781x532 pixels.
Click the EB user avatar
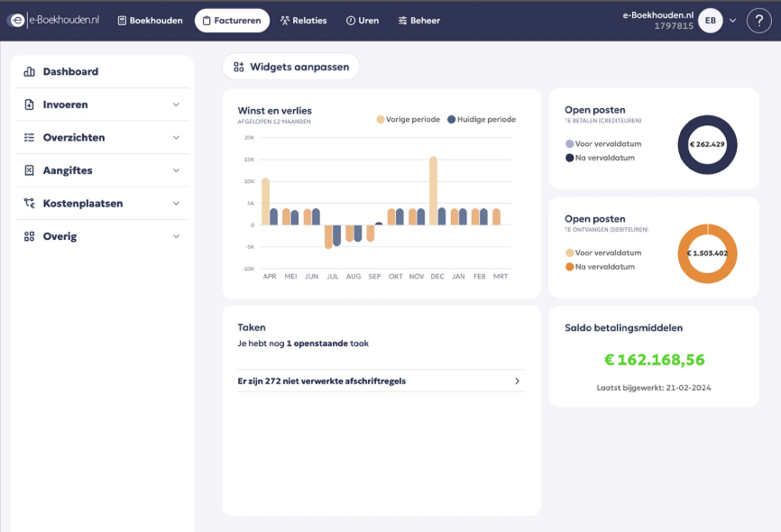coord(711,21)
